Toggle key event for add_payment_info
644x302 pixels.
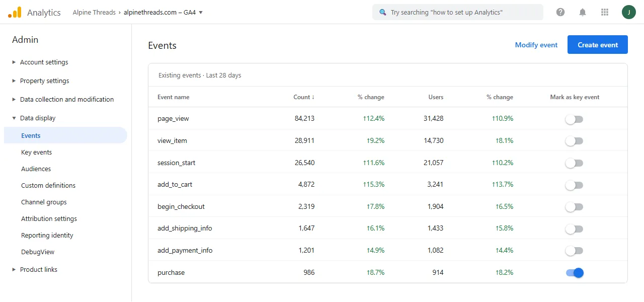[574, 251]
